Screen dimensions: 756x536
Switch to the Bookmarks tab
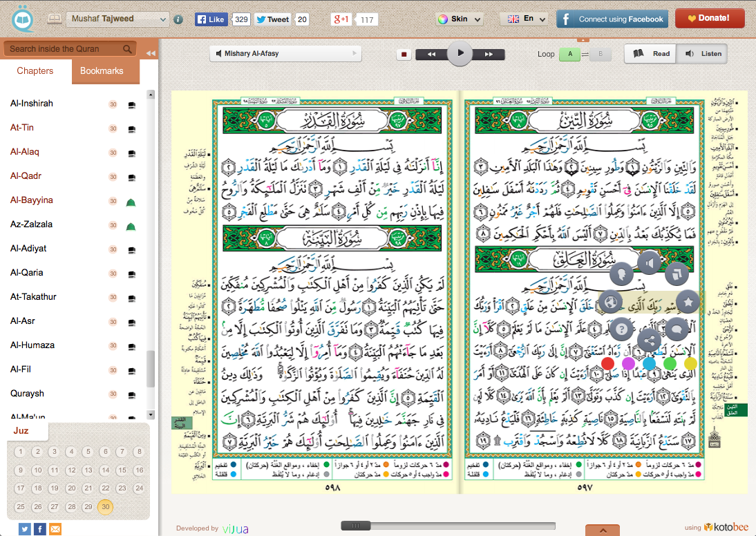coord(102,71)
